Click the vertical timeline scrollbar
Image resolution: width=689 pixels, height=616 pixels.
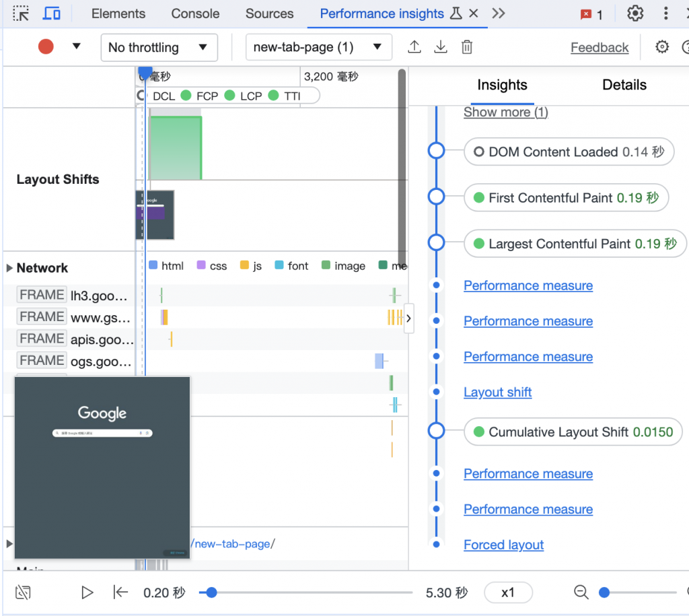tap(402, 167)
